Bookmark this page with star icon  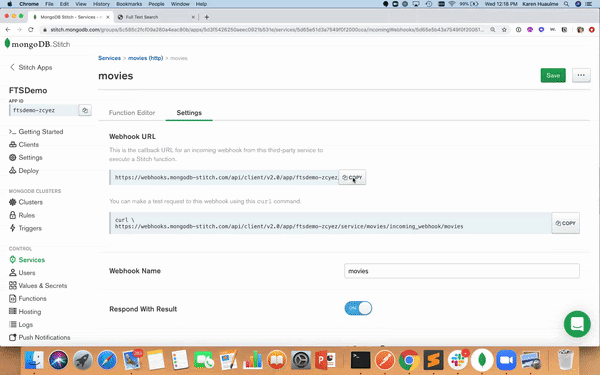coord(504,29)
